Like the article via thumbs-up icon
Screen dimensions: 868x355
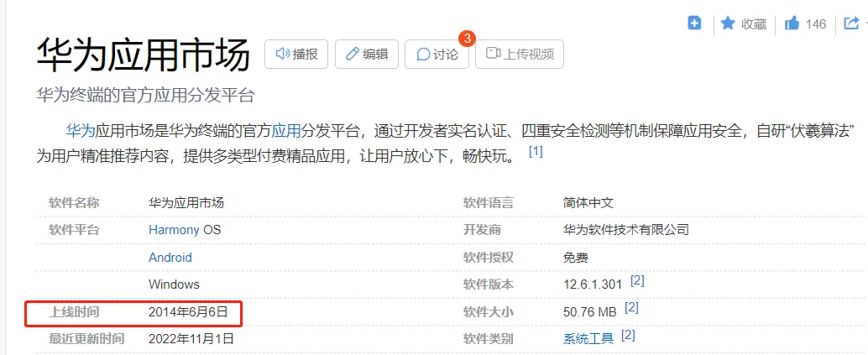click(x=792, y=23)
